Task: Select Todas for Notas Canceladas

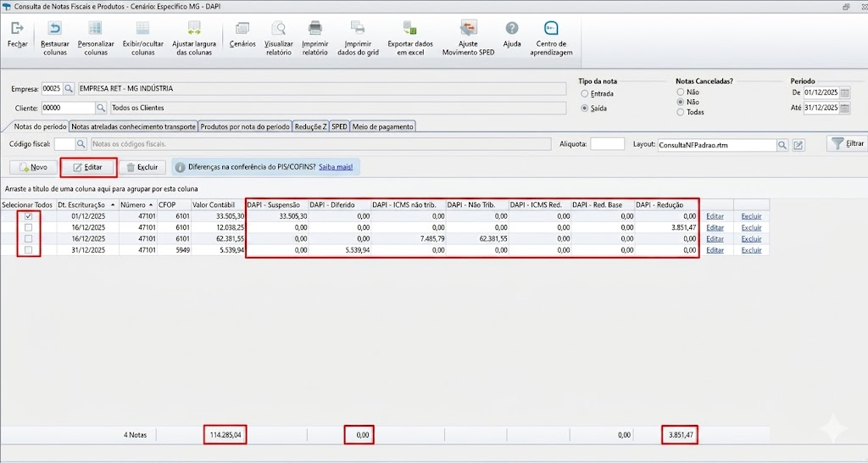Action: 681,112
